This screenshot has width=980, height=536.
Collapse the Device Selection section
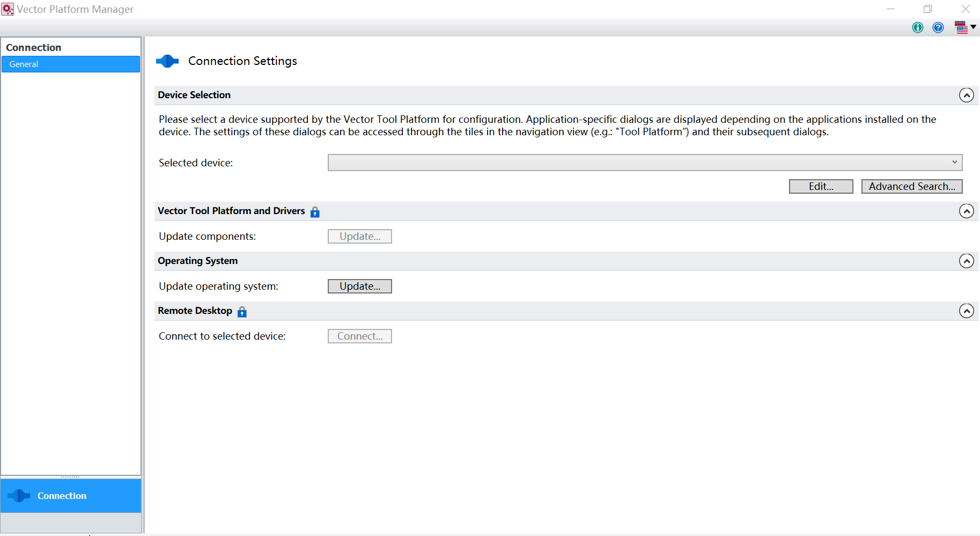[967, 96]
